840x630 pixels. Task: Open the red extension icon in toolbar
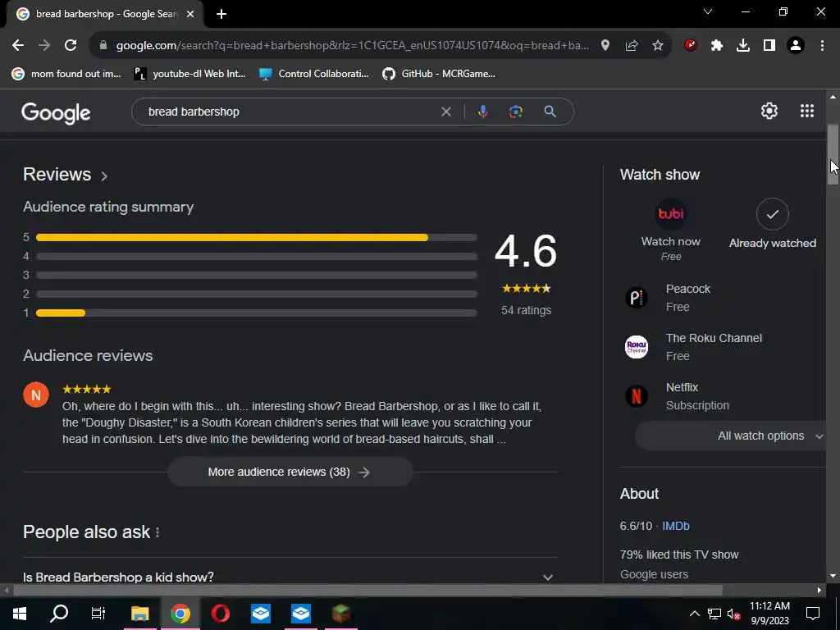(691, 45)
